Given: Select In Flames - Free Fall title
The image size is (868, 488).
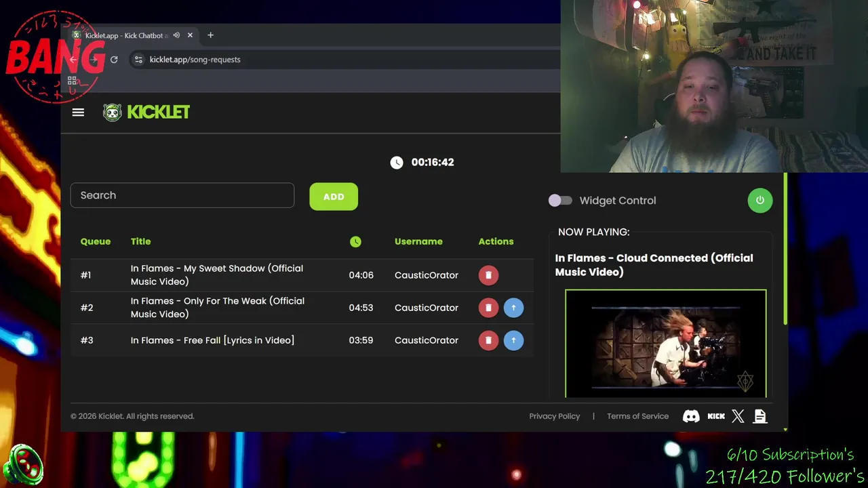Looking at the screenshot, I should pyautogui.click(x=212, y=340).
